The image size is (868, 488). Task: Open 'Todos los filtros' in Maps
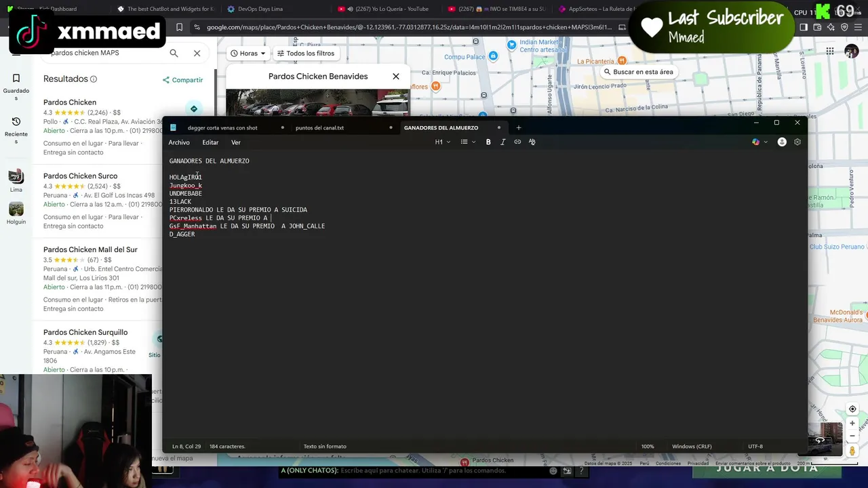coord(306,53)
